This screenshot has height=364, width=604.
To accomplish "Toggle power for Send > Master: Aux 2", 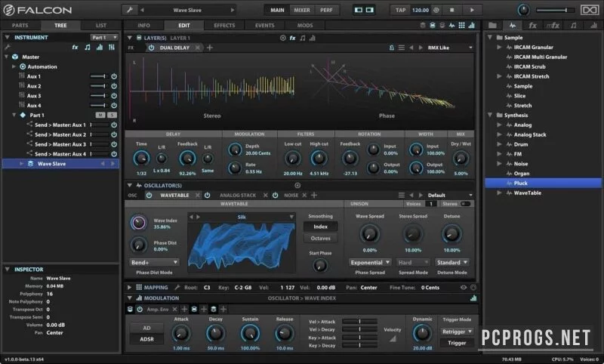I will coord(114,134).
